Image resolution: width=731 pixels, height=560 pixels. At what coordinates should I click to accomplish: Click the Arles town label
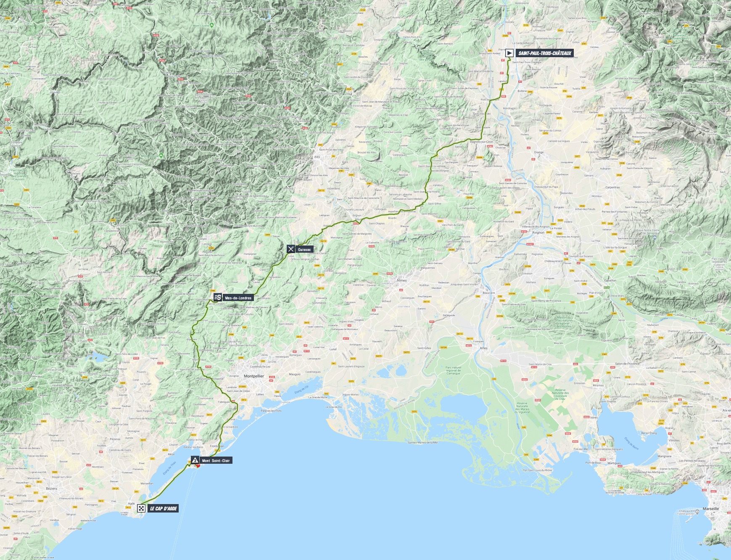click(x=484, y=348)
